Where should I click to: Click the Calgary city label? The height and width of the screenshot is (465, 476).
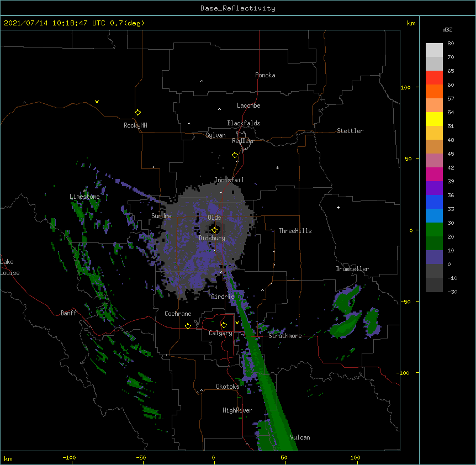click(x=220, y=333)
